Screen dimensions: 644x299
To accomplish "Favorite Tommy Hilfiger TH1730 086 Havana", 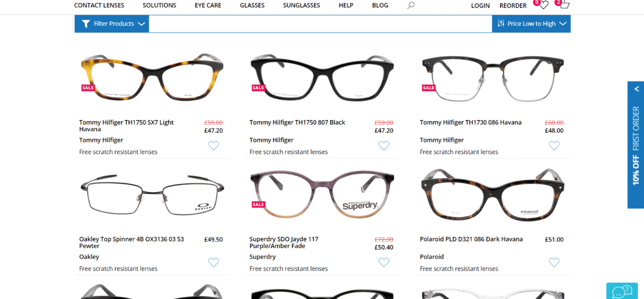I will (x=554, y=146).
